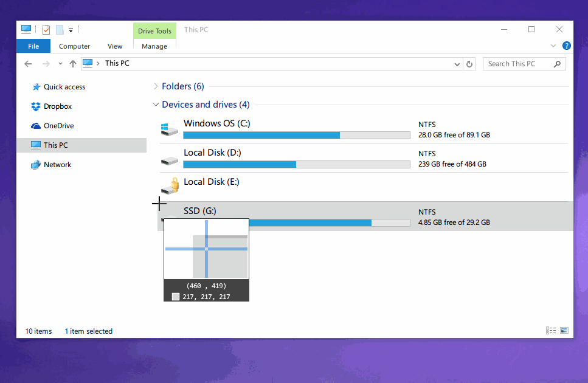Open the Local Disk (E:) drive icon

(x=169, y=186)
